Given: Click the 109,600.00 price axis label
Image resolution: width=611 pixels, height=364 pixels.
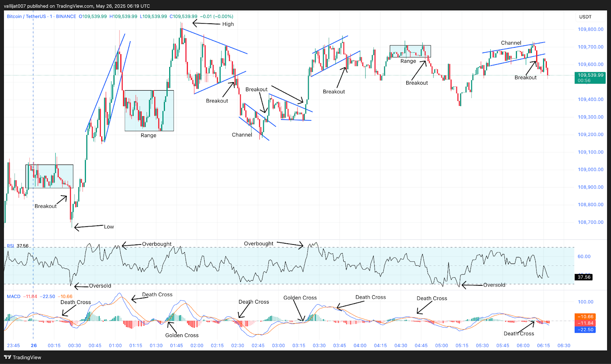Looking at the screenshot, I should pos(590,65).
